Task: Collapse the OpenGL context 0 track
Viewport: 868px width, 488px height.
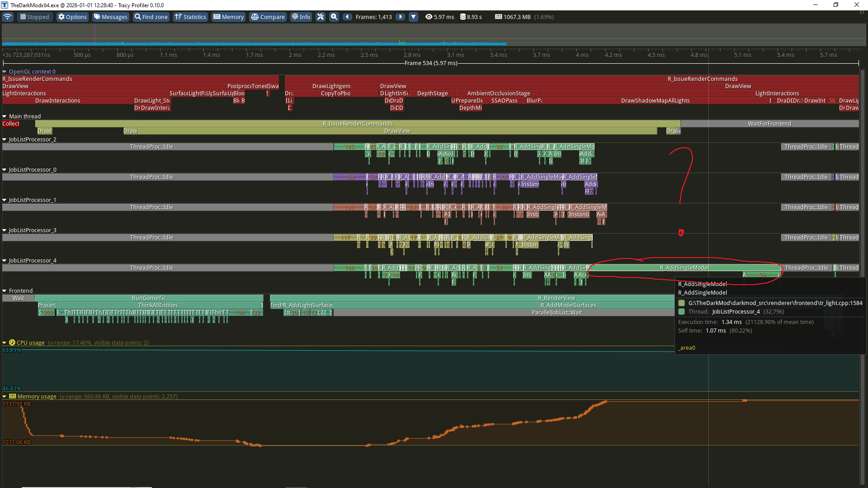Action: [x=5, y=71]
